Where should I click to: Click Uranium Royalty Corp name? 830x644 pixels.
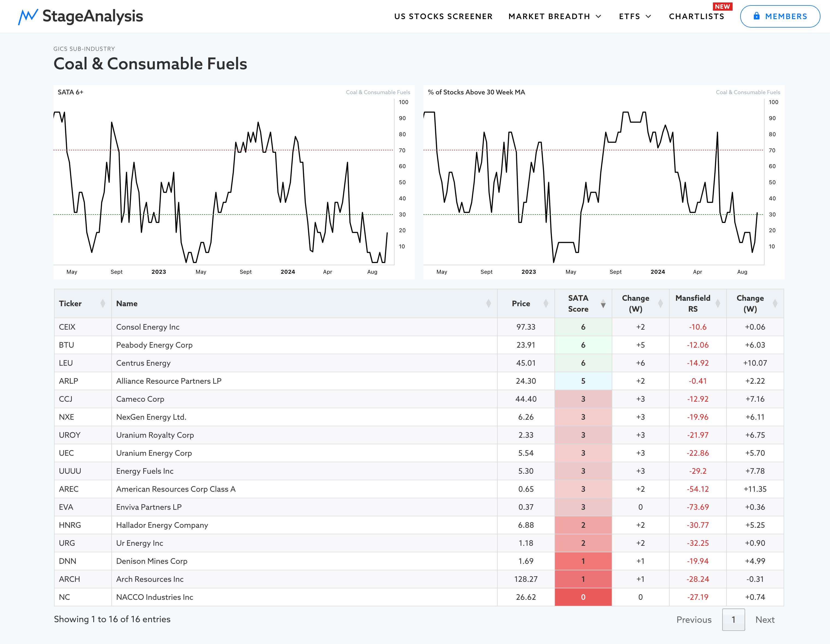pyautogui.click(x=155, y=435)
